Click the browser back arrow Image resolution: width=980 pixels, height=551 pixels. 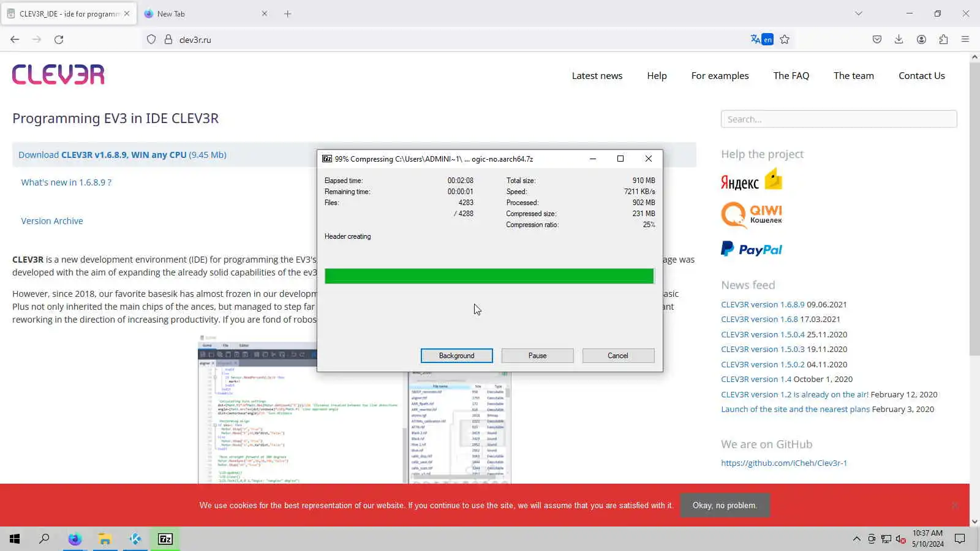pyautogui.click(x=15, y=39)
